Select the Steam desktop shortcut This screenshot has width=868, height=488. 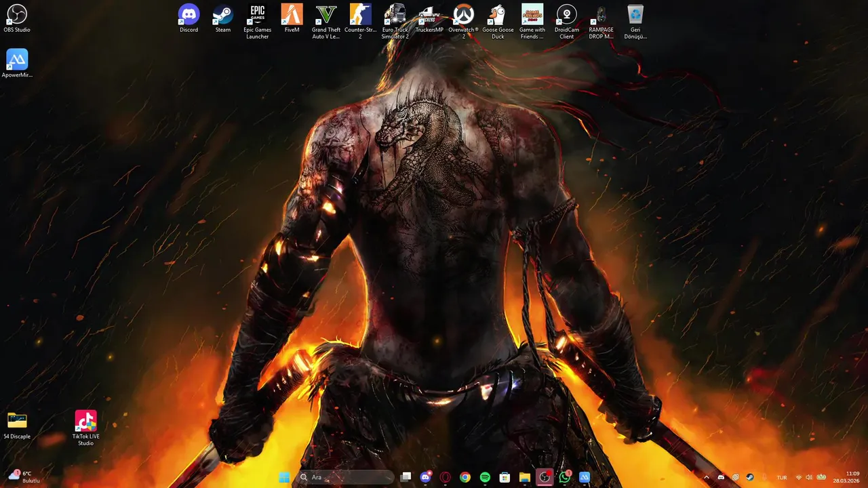[223, 18]
